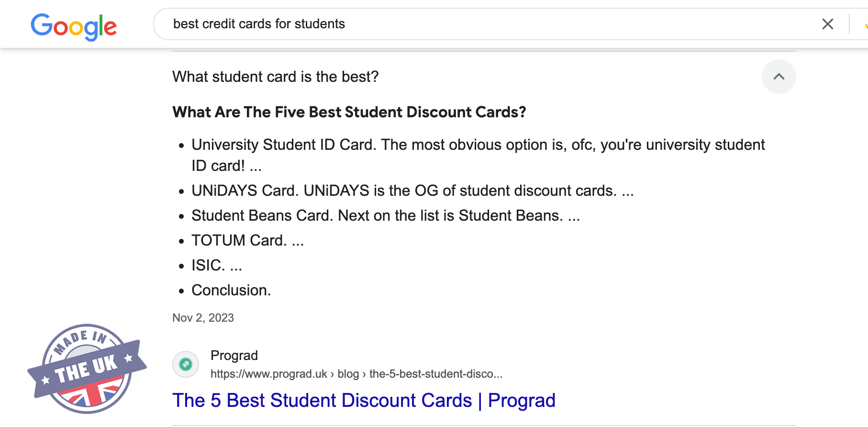Click the Nov 2, 2023 date
This screenshot has height=427, width=868.
click(x=203, y=318)
